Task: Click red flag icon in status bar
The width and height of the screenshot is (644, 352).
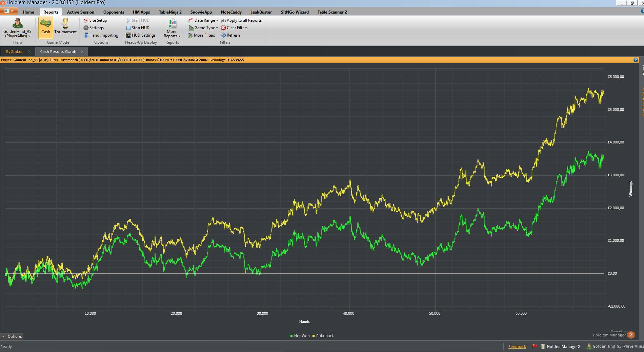Action: pos(534,346)
